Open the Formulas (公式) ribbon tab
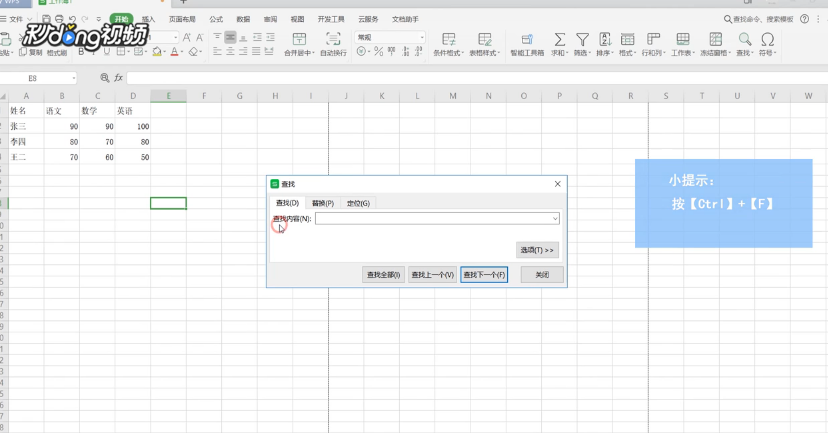Image resolution: width=828 pixels, height=433 pixels. click(x=216, y=19)
